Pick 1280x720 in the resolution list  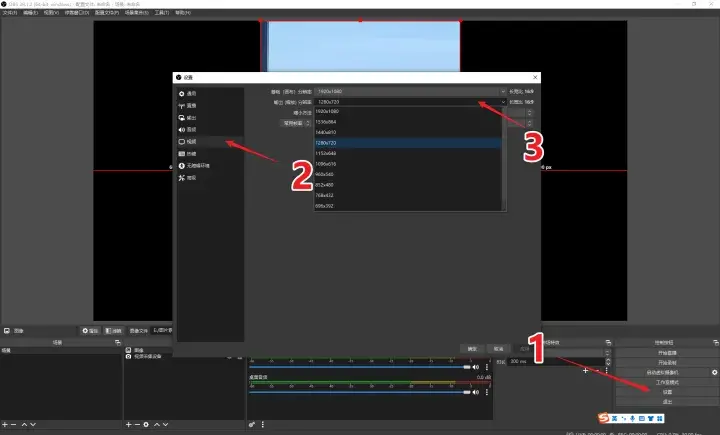click(332, 143)
